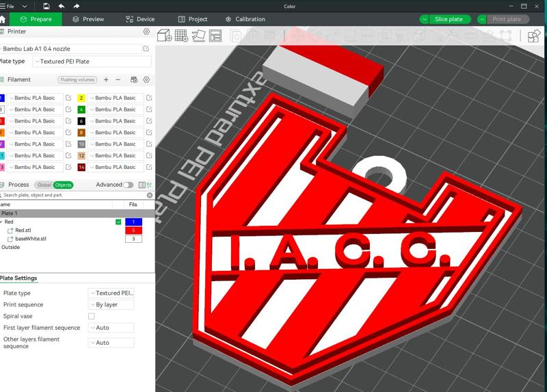Select baseWhite.stl in the object list
The image size is (547, 392).
[x=31, y=239]
